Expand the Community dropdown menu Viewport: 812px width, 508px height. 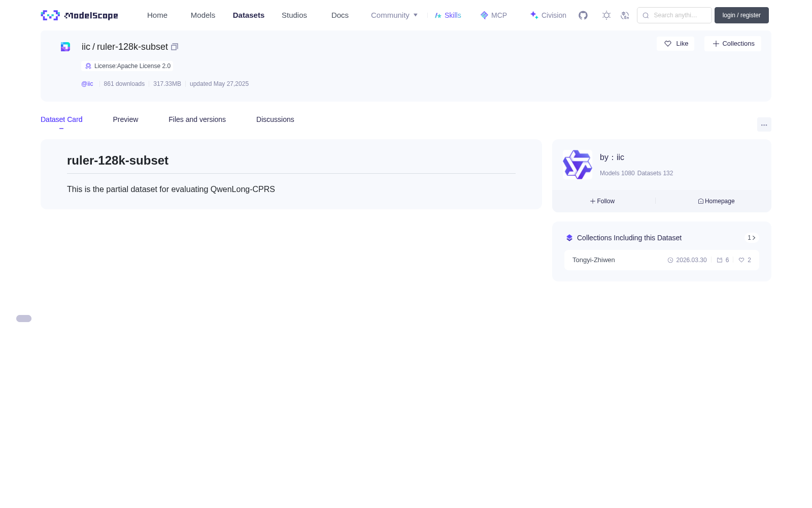[394, 15]
